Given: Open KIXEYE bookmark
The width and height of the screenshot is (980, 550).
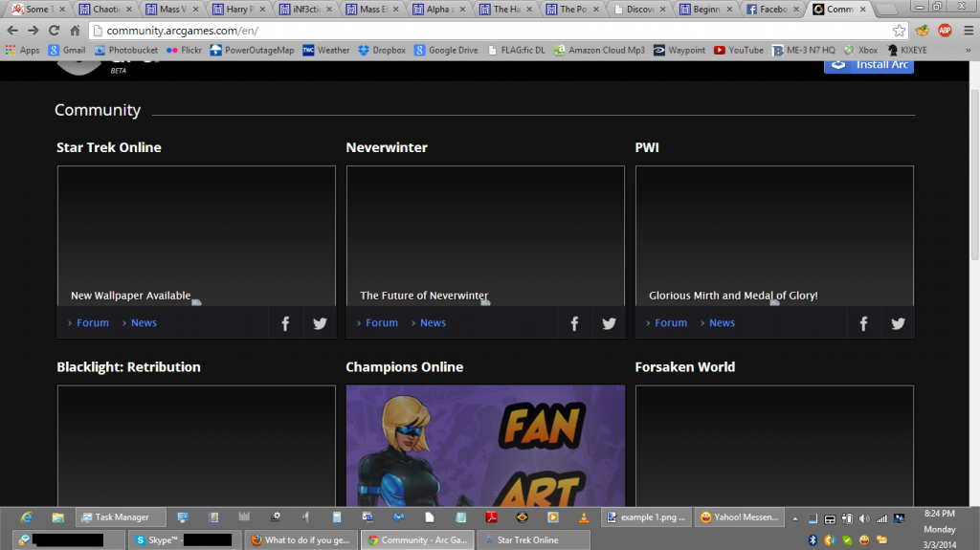Looking at the screenshot, I should (907, 50).
